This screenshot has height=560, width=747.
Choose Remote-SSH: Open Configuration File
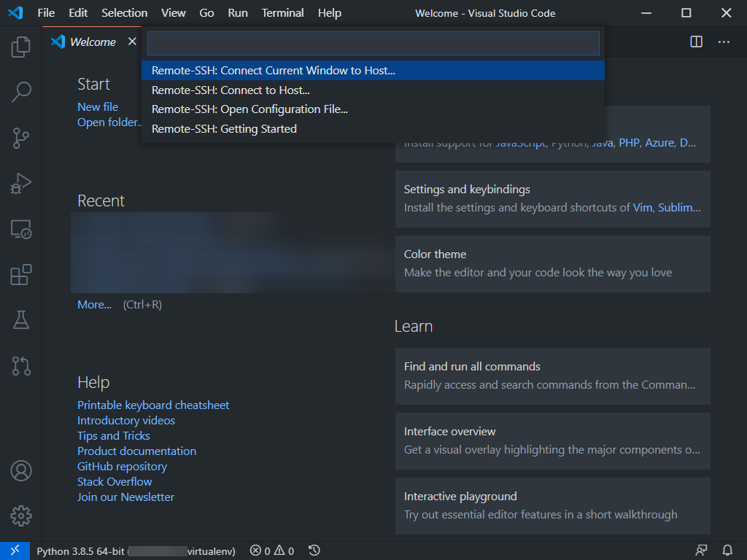point(373,109)
